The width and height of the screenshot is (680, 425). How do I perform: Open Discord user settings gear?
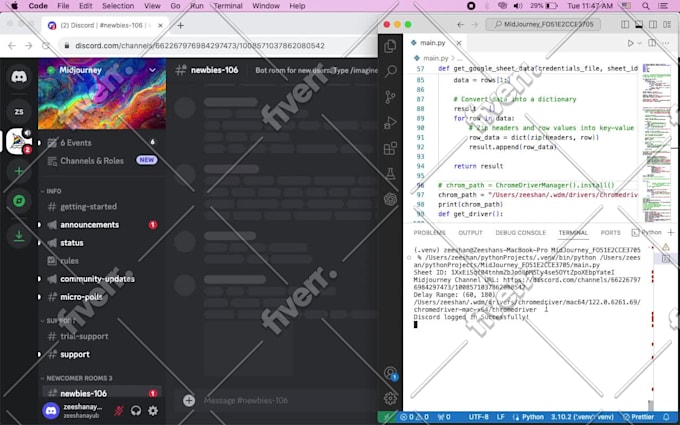[x=153, y=411]
